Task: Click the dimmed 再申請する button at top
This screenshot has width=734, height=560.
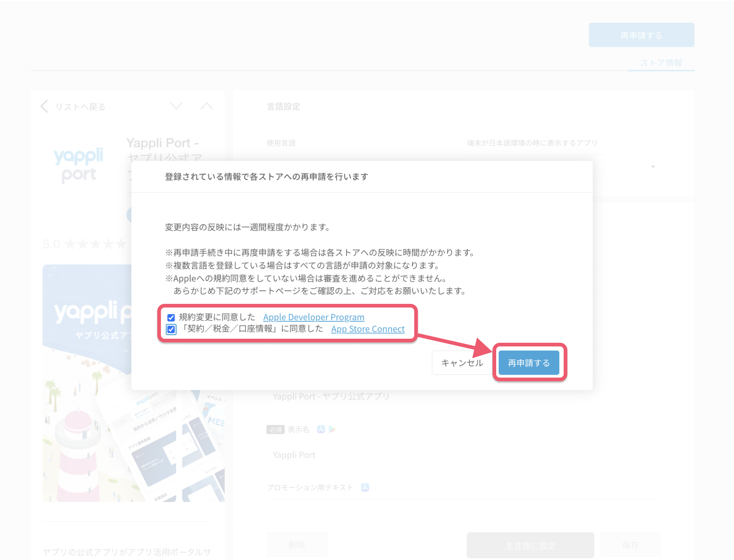Action: [642, 35]
